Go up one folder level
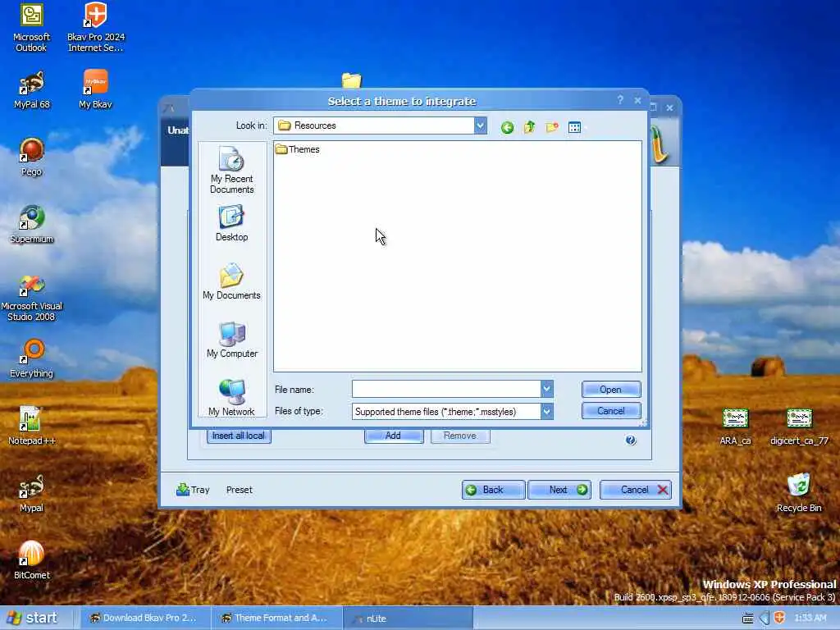The image size is (840, 630). click(x=529, y=127)
